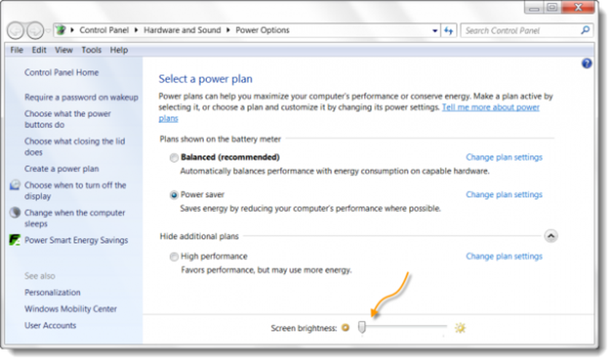Change plan settings for High performance

click(504, 257)
